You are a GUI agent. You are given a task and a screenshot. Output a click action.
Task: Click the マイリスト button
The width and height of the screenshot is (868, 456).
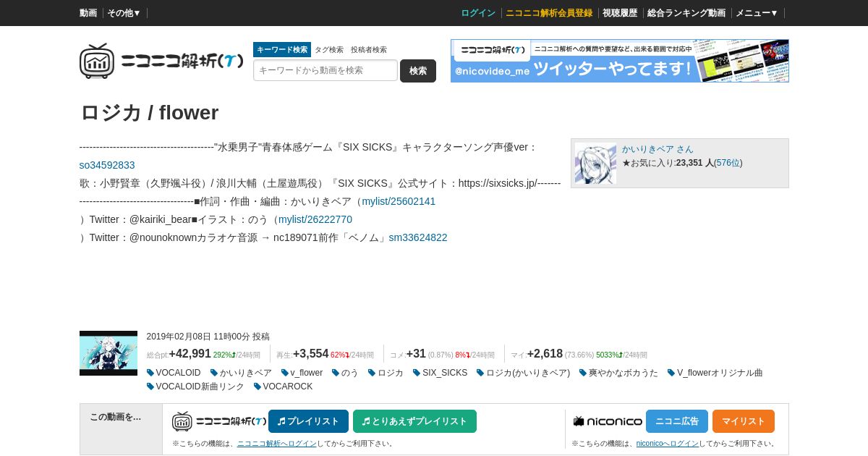tap(744, 421)
